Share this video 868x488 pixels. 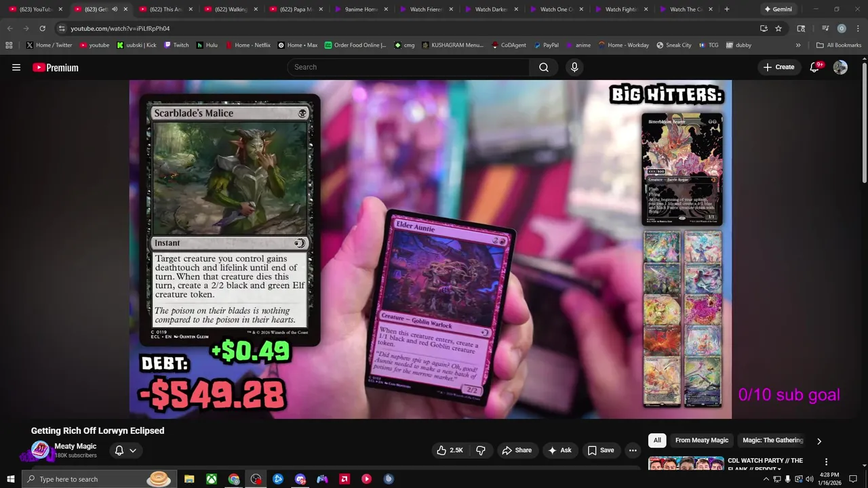pos(517,450)
